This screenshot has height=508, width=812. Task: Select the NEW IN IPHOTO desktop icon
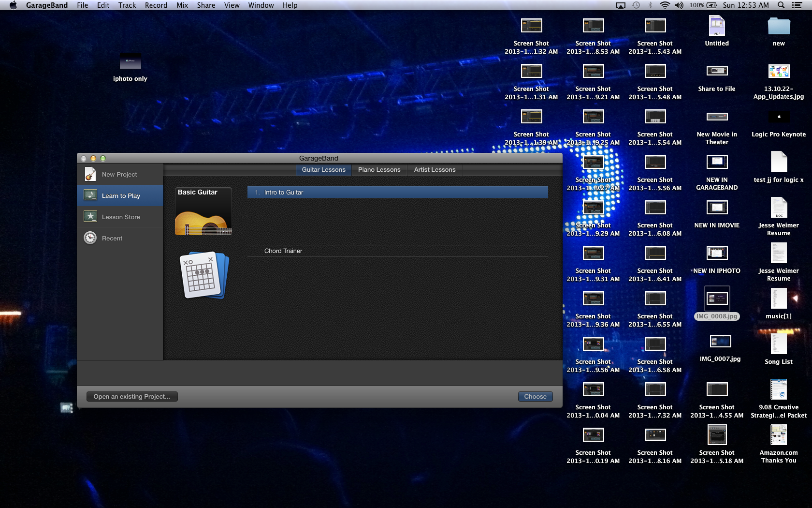point(717,253)
